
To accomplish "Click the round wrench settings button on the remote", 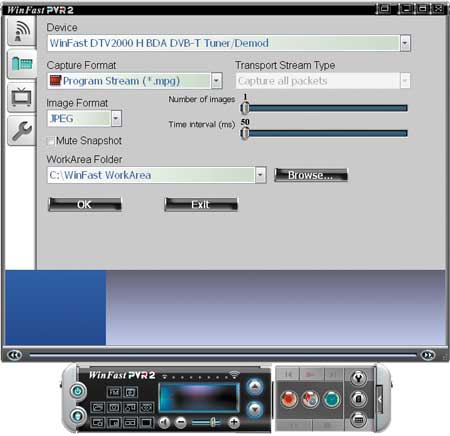I will [358, 378].
